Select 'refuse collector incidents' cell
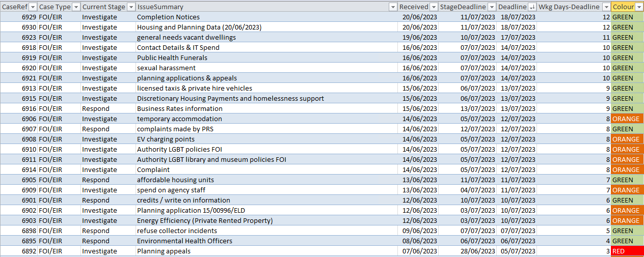644x257 pixels. (266, 231)
